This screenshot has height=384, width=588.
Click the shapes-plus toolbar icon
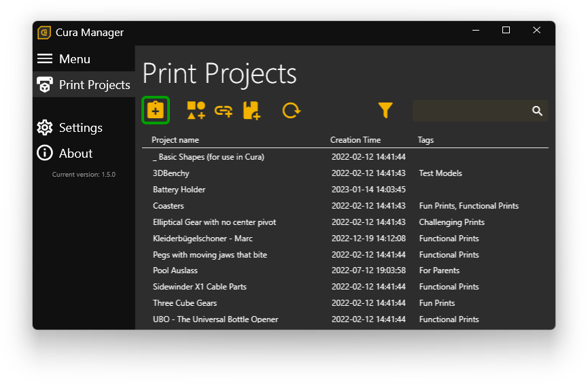[196, 110]
